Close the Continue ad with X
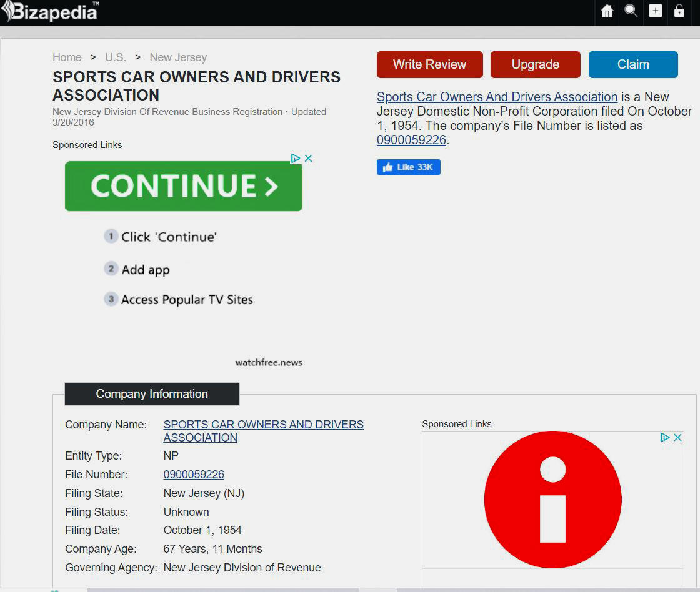Viewport: 700px width, 592px height. pos(308,159)
